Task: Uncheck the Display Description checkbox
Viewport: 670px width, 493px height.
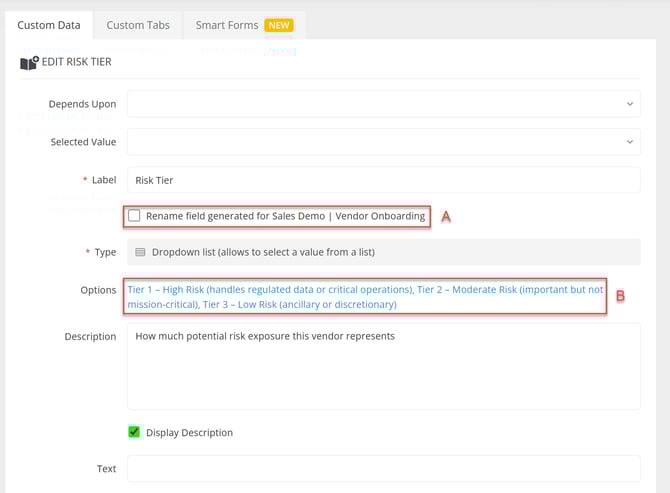Action: point(135,432)
